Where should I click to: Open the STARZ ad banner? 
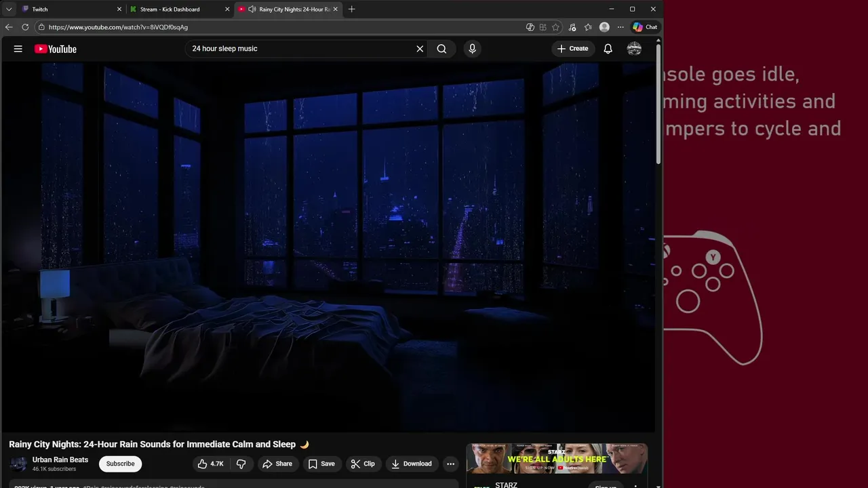pos(557,459)
